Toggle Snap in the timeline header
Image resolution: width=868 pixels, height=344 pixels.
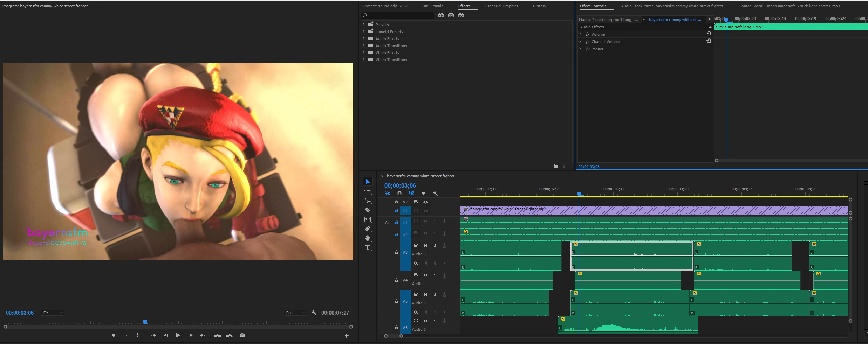point(399,193)
